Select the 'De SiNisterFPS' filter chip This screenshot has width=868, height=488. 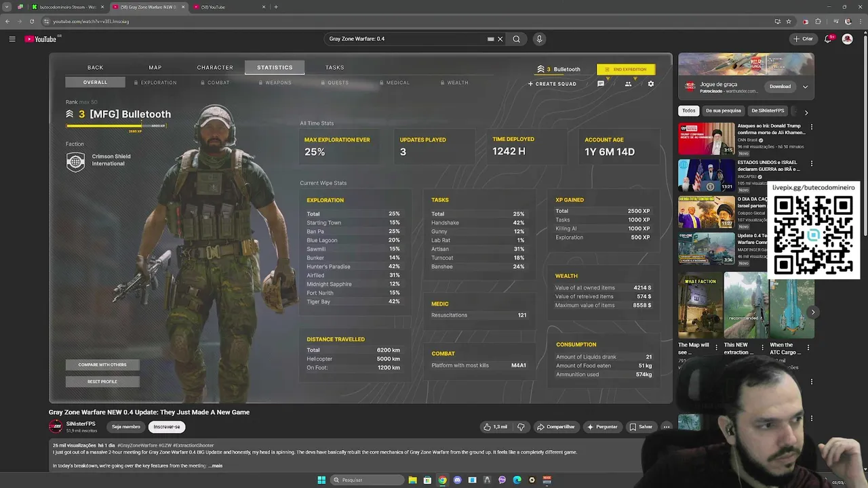pos(768,110)
